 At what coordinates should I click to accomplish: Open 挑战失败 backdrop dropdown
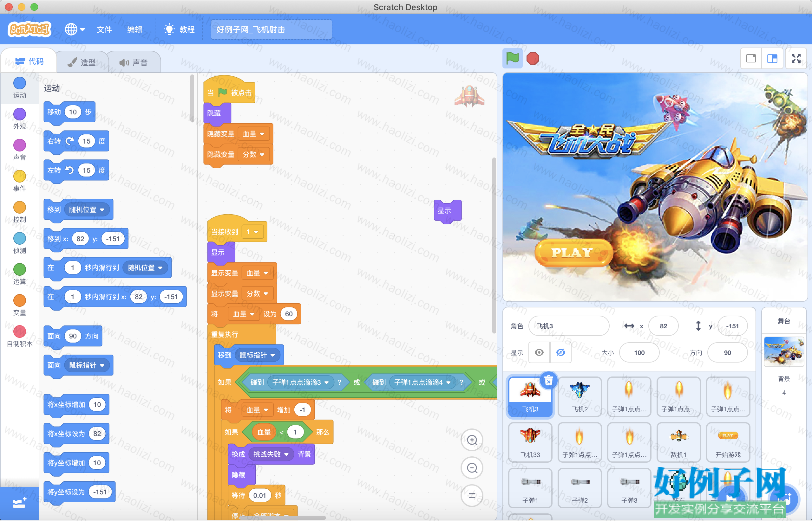click(271, 454)
